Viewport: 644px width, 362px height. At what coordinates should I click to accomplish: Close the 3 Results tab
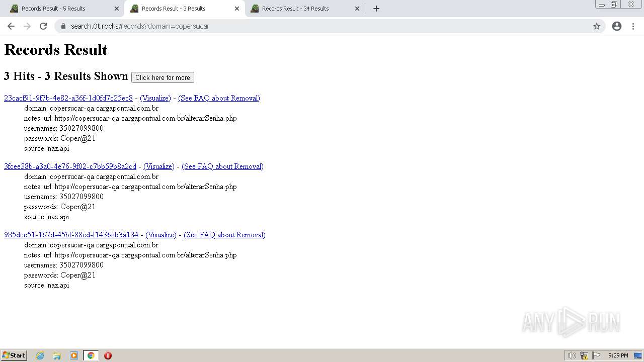(x=237, y=9)
